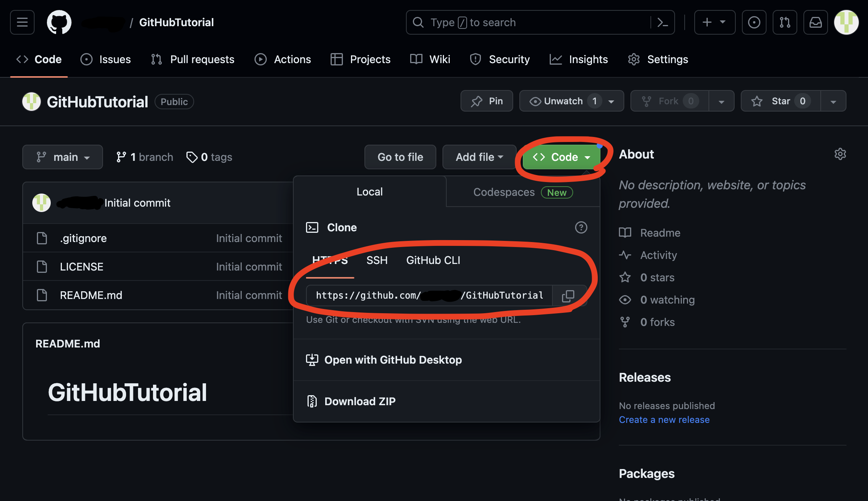Select the SSH clone option
The image size is (868, 501).
point(377,261)
